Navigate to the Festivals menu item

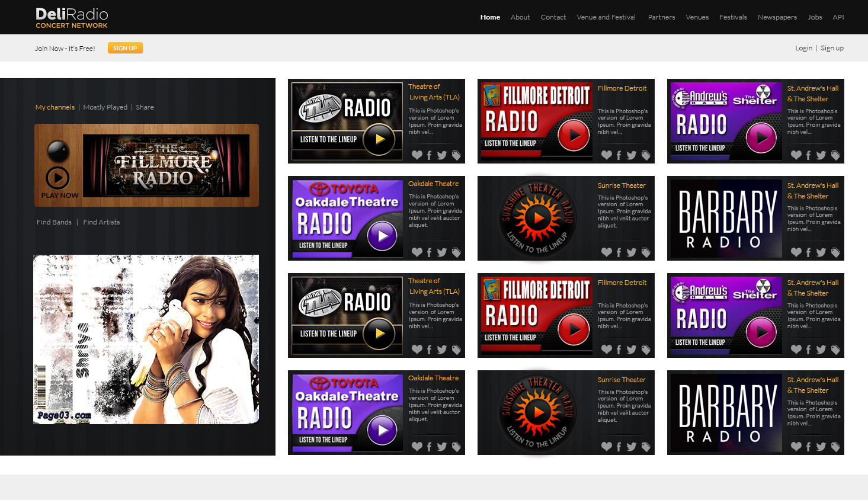click(733, 17)
